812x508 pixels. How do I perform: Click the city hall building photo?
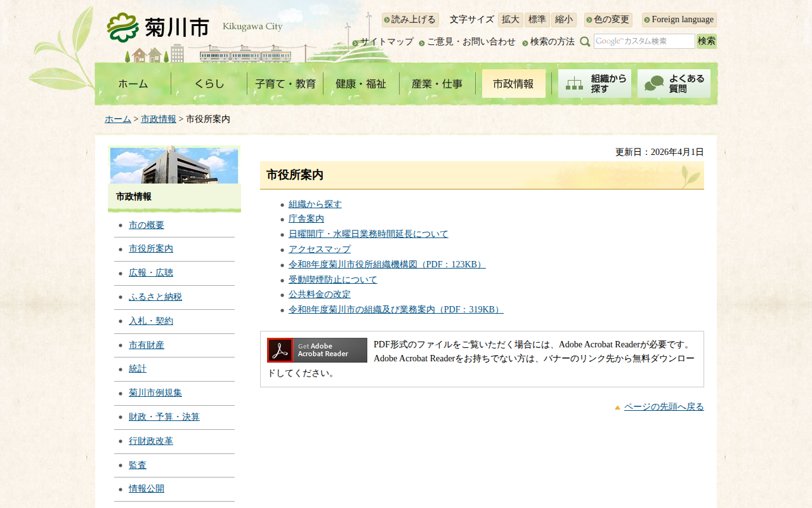[174, 165]
